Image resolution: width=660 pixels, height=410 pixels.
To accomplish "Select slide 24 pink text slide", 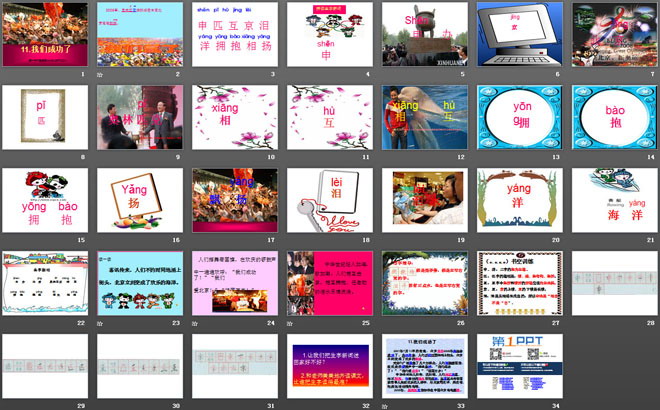I will (x=235, y=283).
